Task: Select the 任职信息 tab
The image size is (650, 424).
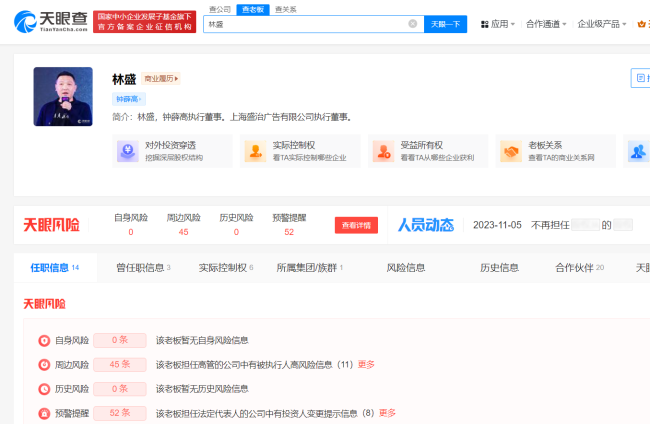Action: click(55, 268)
